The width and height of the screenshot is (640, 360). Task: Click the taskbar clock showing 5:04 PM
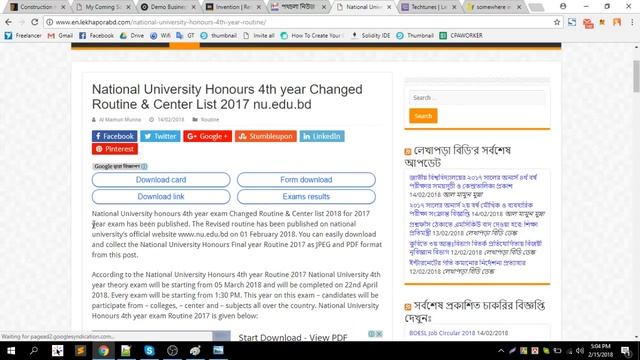tap(600, 351)
